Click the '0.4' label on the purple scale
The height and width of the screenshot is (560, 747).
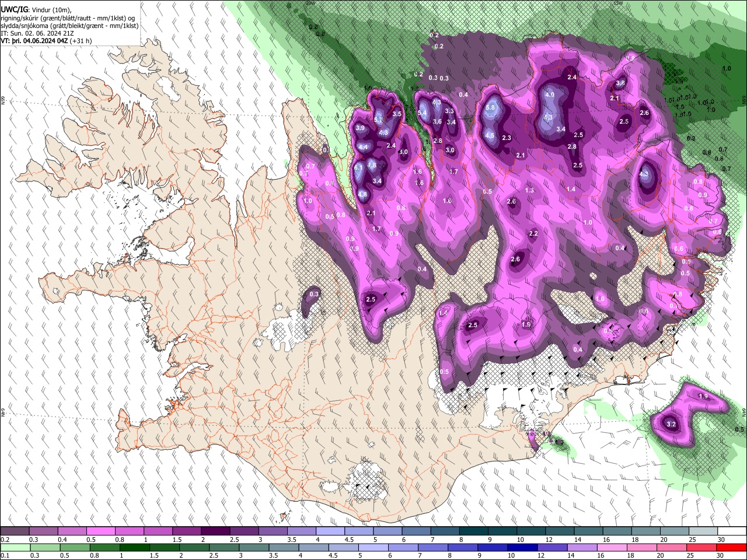coord(62,540)
